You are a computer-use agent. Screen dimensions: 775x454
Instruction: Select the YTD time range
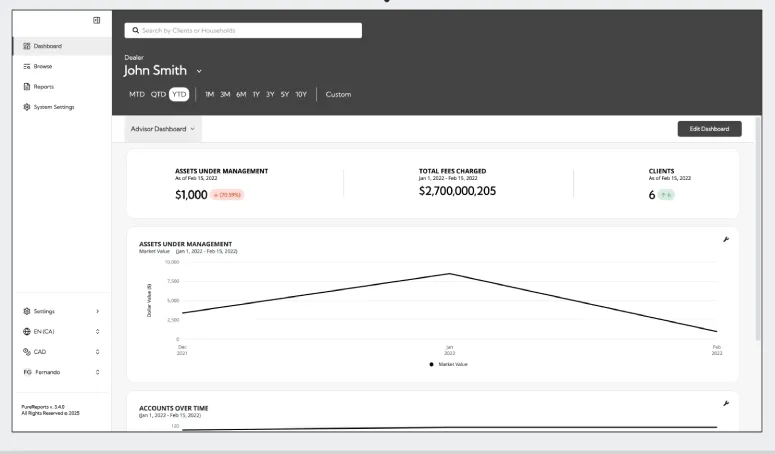[x=179, y=94]
